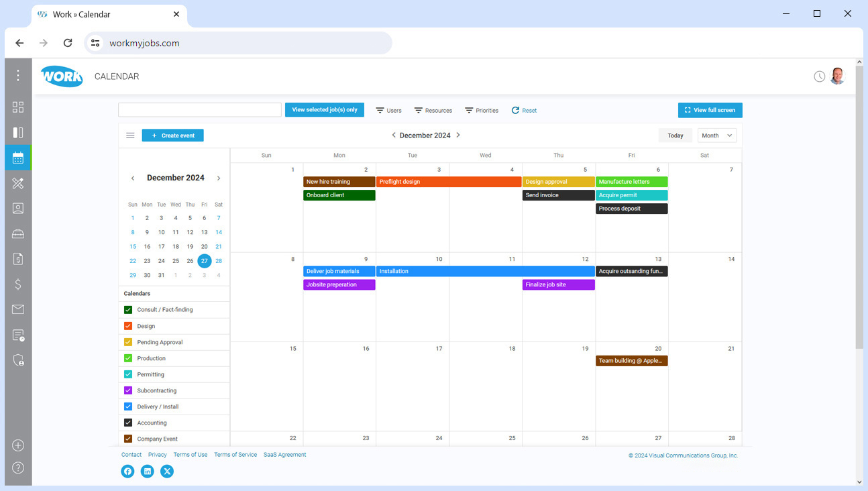The width and height of the screenshot is (868, 491).
Task: Open the Privacy link
Action: pos(158,455)
